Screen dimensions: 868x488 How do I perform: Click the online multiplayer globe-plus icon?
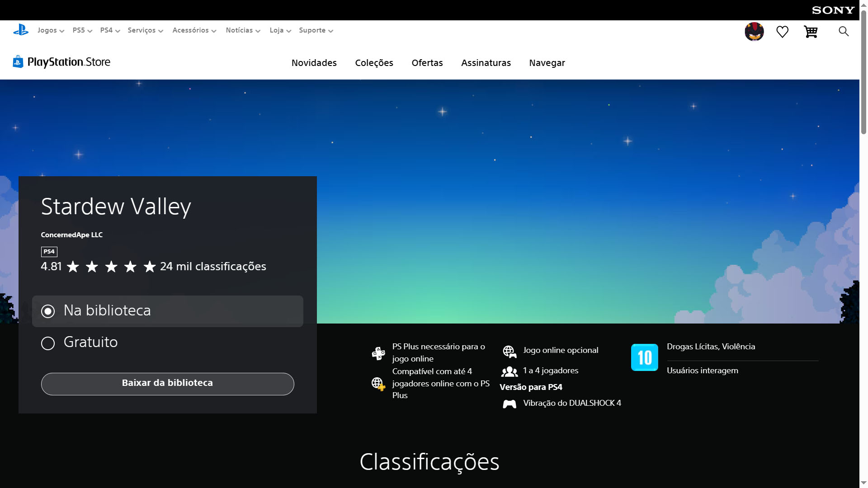(378, 384)
